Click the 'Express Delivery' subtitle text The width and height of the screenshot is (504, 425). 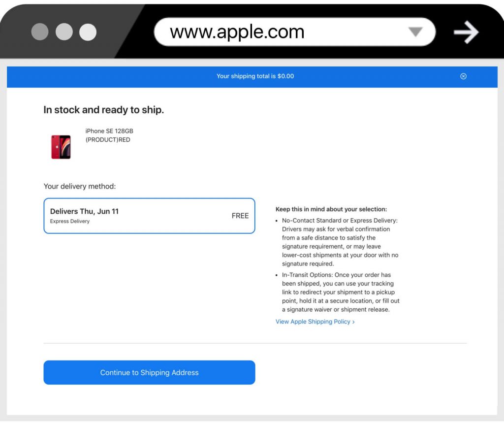(70, 221)
